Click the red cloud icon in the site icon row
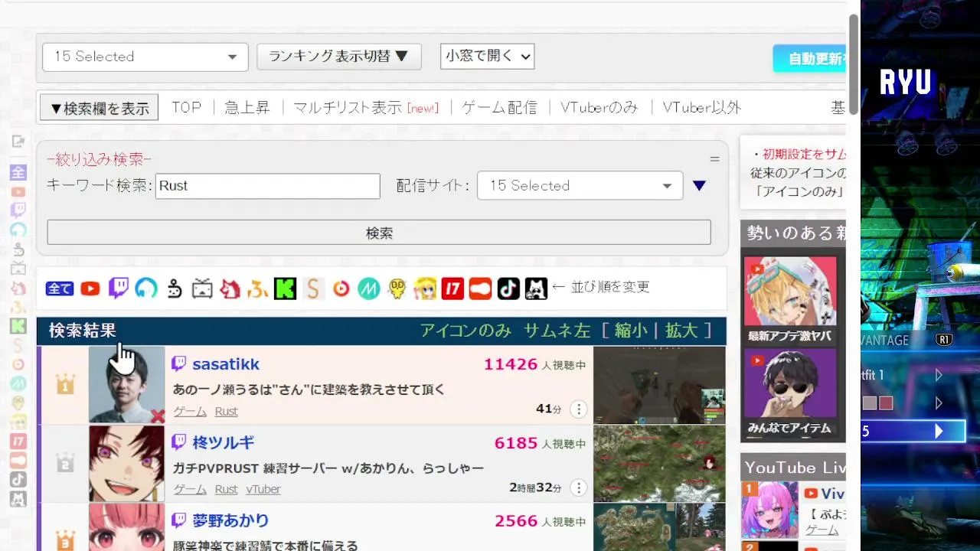The width and height of the screenshot is (980, 551). tap(480, 289)
